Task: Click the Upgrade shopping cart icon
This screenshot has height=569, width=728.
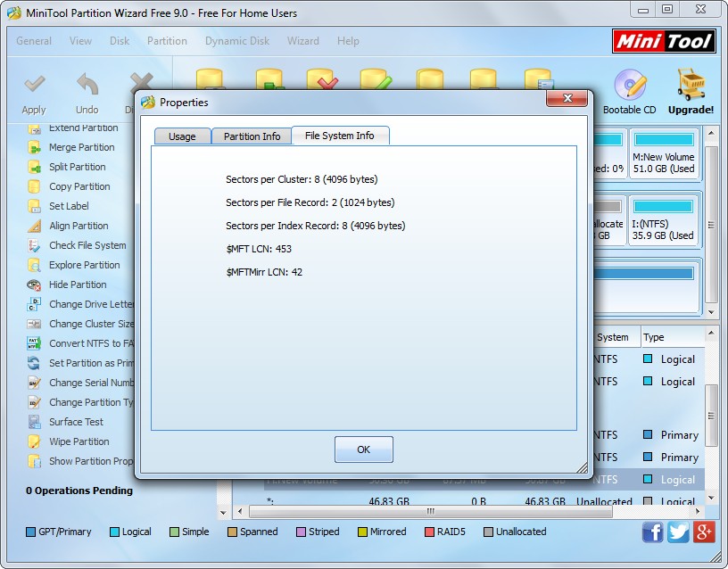Action: (x=691, y=85)
